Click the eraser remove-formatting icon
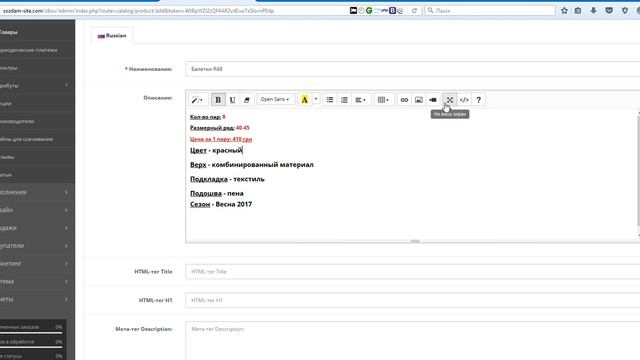This screenshot has height=360, width=640. (247, 100)
